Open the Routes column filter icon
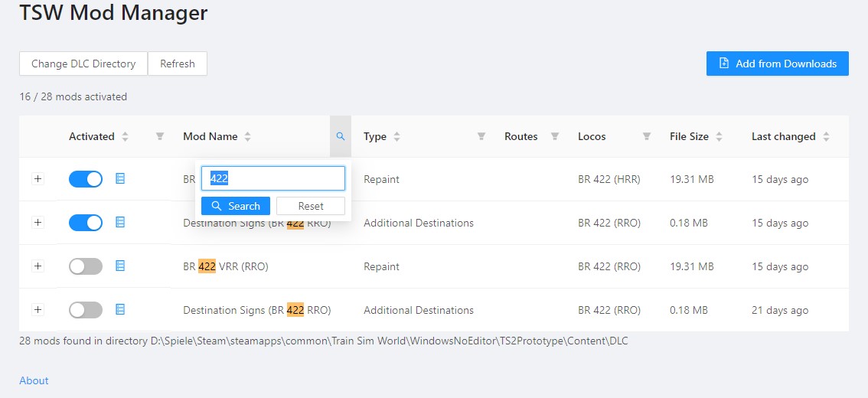The height and width of the screenshot is (398, 868). pyautogui.click(x=555, y=136)
